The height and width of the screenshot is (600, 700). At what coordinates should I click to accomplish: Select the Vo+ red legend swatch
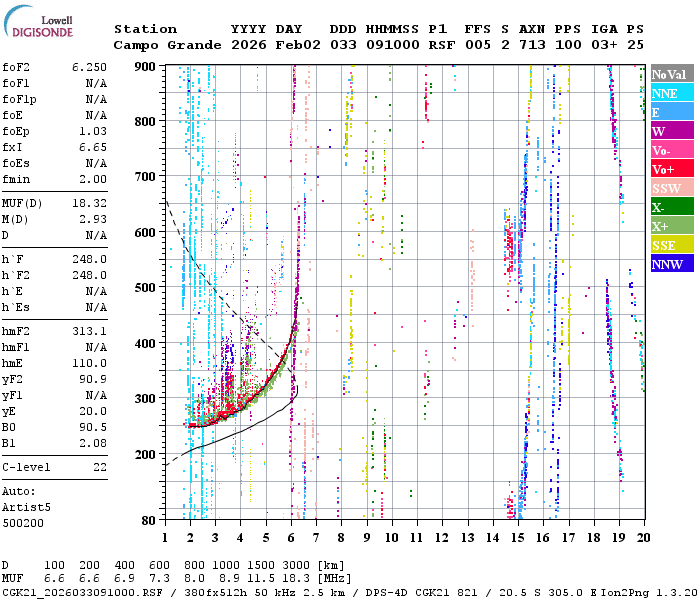pos(671,169)
